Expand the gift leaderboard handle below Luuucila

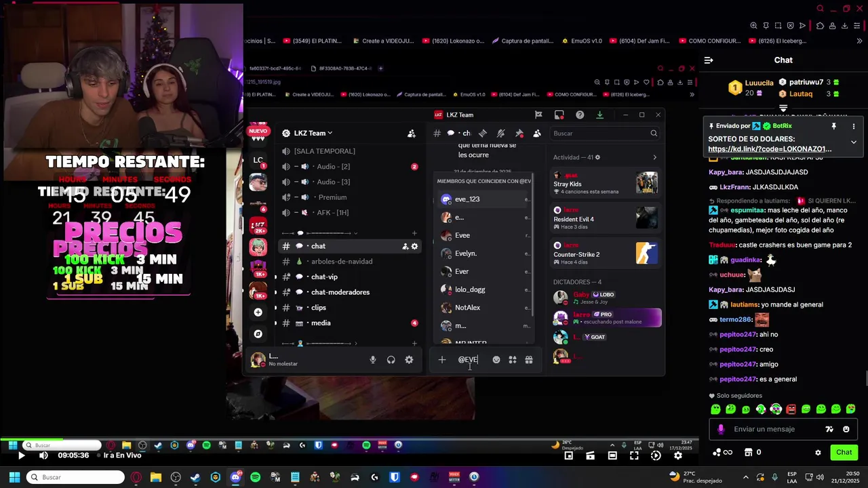(783, 108)
